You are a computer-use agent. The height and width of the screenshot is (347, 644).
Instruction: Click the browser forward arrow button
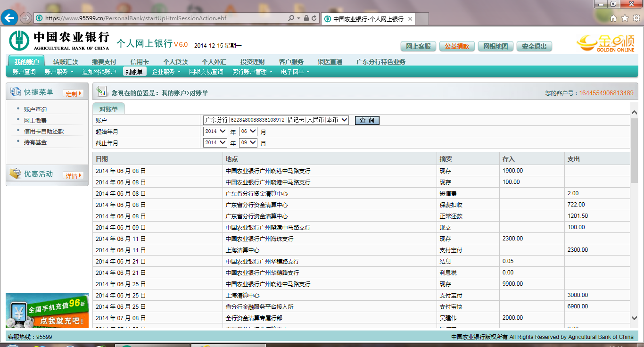(26, 18)
